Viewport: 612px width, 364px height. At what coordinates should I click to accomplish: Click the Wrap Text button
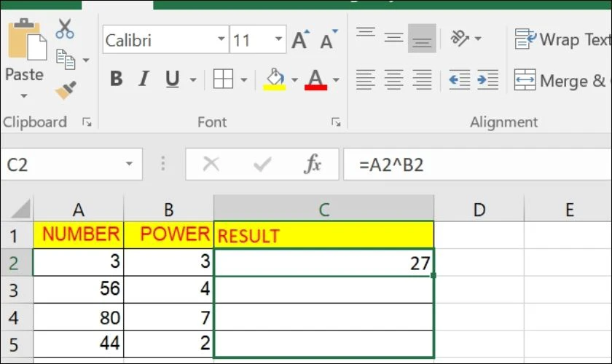pyautogui.click(x=562, y=39)
